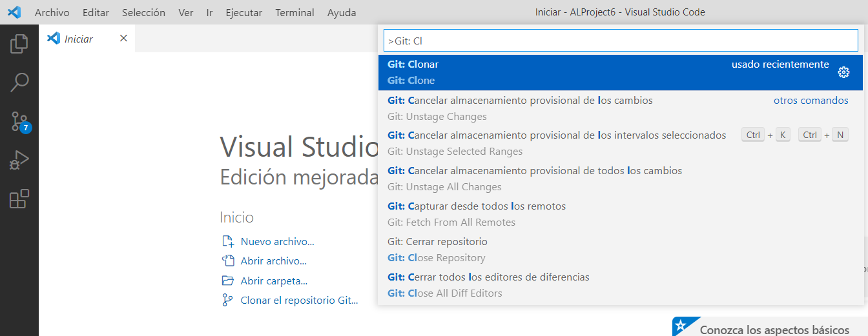Open the Explorer view in activity bar
This screenshot has width=868, height=336.
[19, 44]
